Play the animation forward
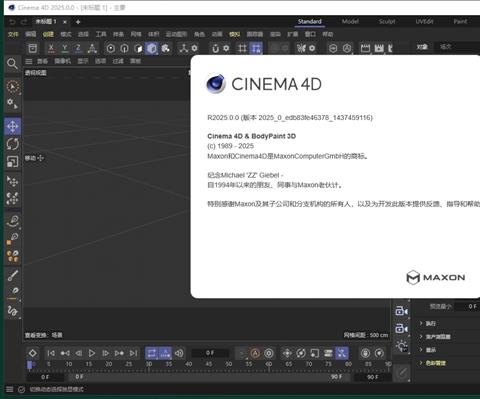Screen dimensions: 480x399 (x=92, y=353)
